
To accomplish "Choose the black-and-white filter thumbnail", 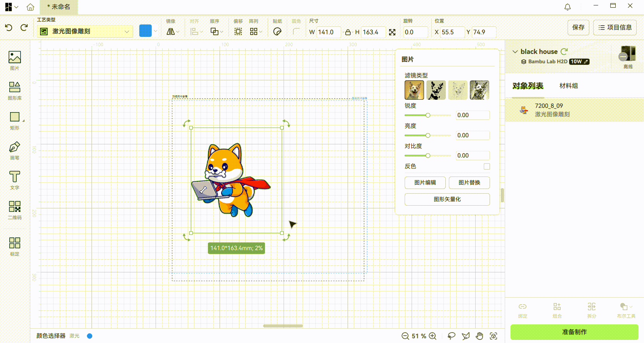I will pos(436,90).
